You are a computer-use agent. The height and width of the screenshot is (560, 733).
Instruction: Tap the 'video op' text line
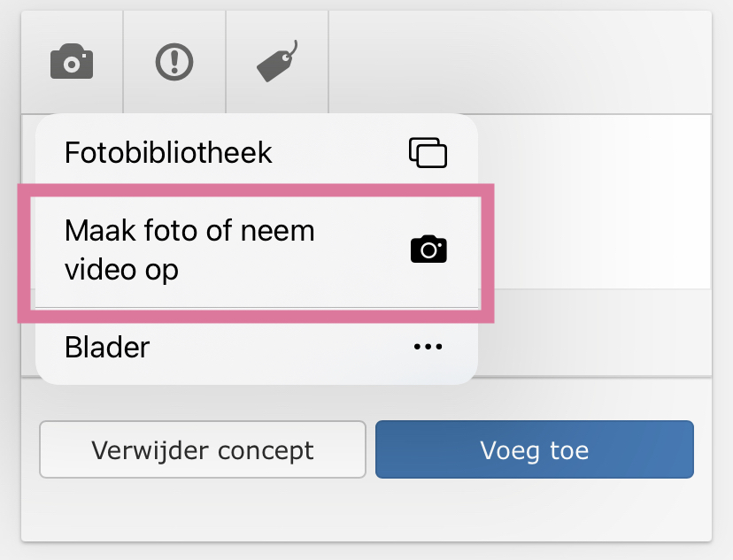coord(121,270)
